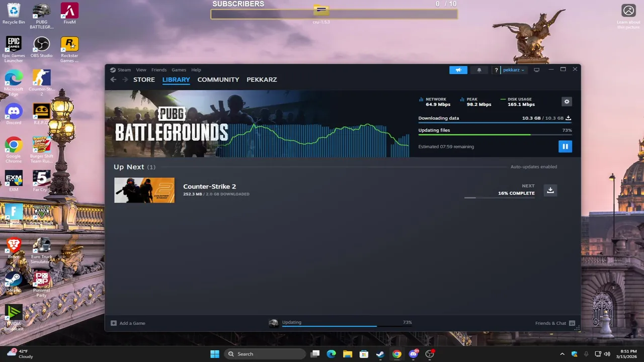Screen dimensions: 644x362
Task: Select the Epic Games Launcher desktop icon
Action: (x=14, y=49)
